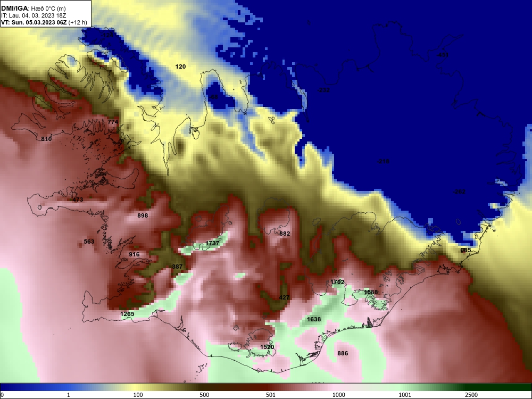Screen dimensions: 532x399
Task: Click the '-124' value label on the map
Action: [107, 35]
